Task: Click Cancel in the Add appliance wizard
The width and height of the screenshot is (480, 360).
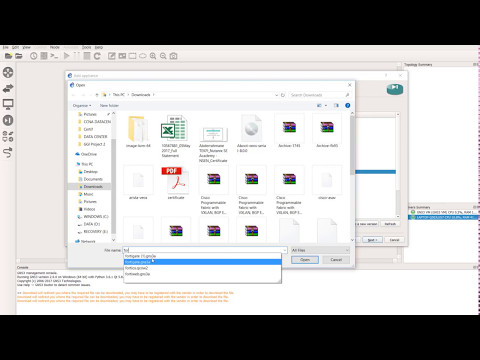Action: 394,240
